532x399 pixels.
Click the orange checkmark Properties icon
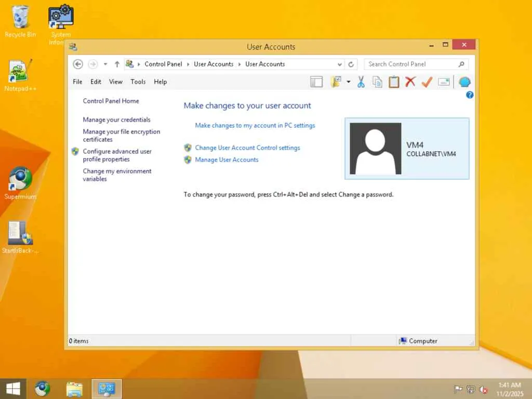pyautogui.click(x=427, y=82)
